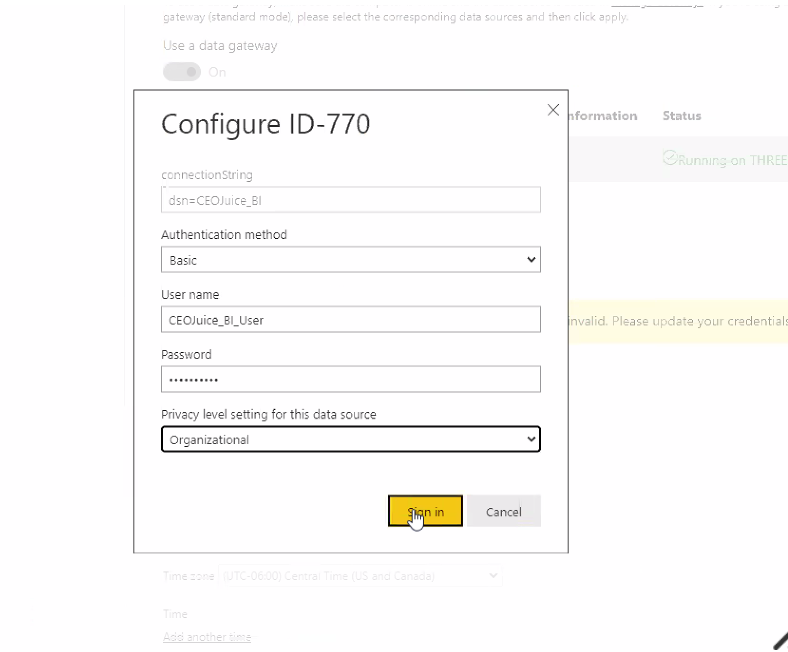Click the Authentication method label

tap(224, 235)
